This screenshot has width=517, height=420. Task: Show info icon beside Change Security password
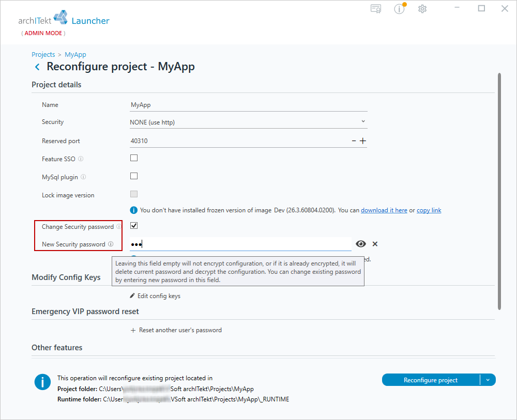coord(119,227)
